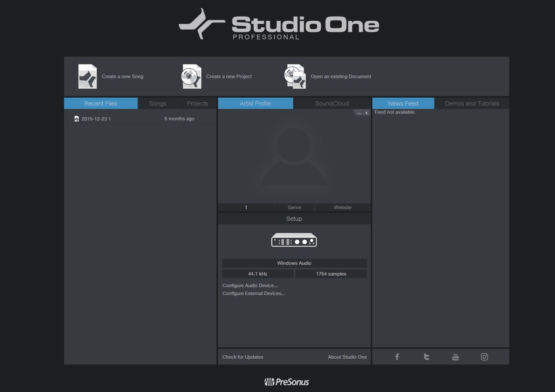Open the YouTube social icon

pyautogui.click(x=455, y=357)
